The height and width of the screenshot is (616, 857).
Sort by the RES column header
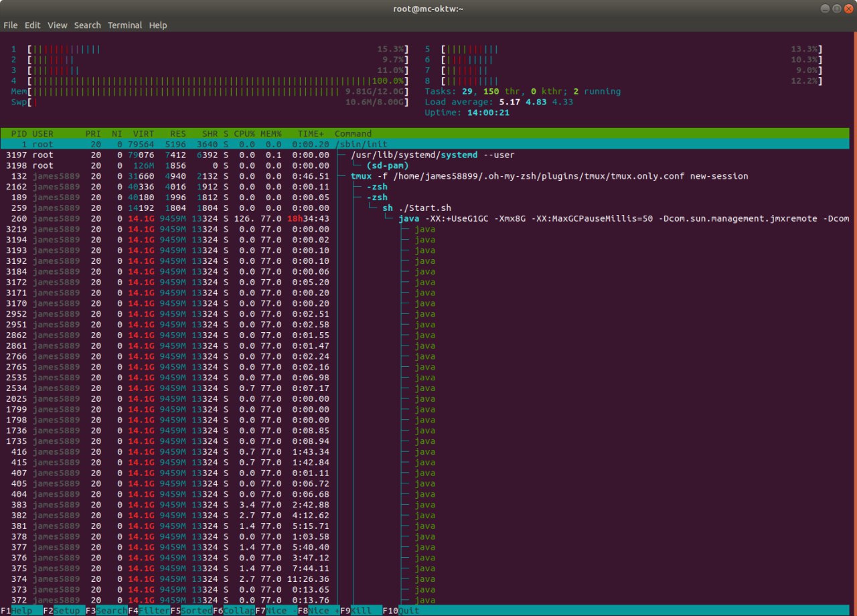click(x=178, y=134)
